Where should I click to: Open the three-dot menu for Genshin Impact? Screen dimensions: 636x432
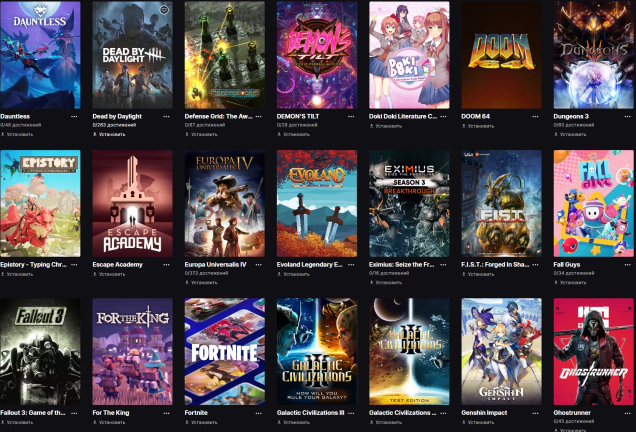pos(536,411)
